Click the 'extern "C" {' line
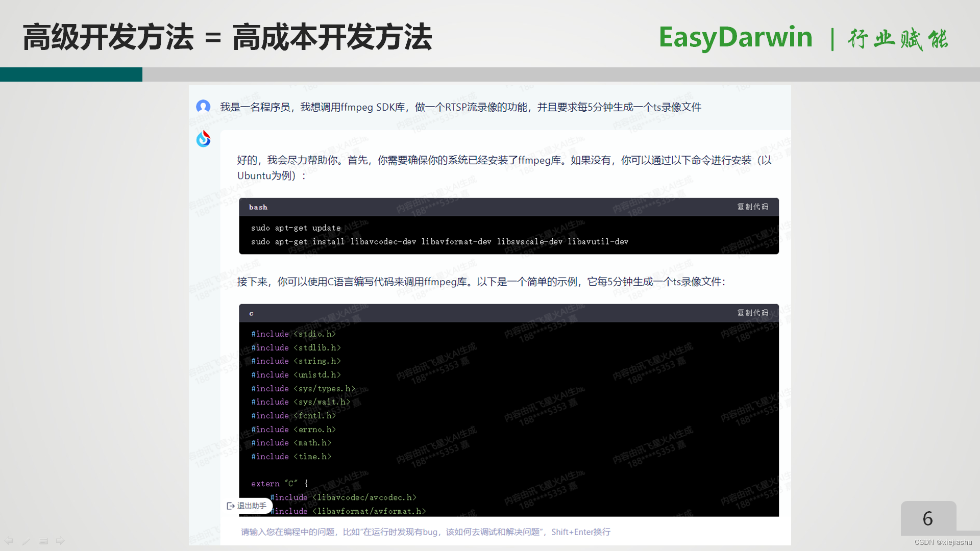This screenshot has height=551, width=980. (x=280, y=483)
